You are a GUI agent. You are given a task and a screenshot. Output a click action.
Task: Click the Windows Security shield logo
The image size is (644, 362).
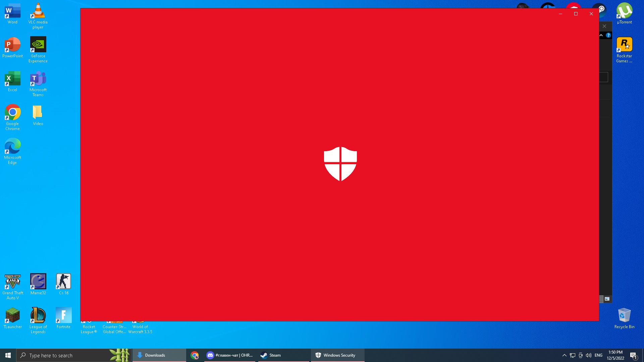pos(340,164)
